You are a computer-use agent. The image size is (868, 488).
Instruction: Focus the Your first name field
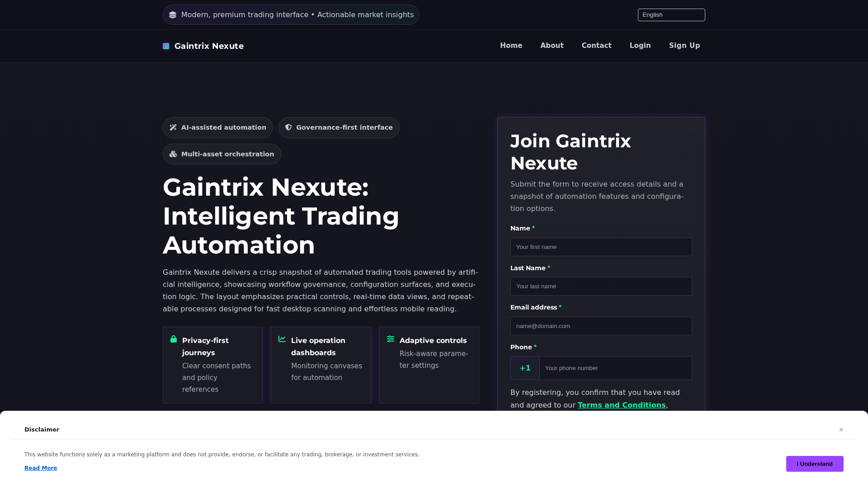tap(601, 247)
